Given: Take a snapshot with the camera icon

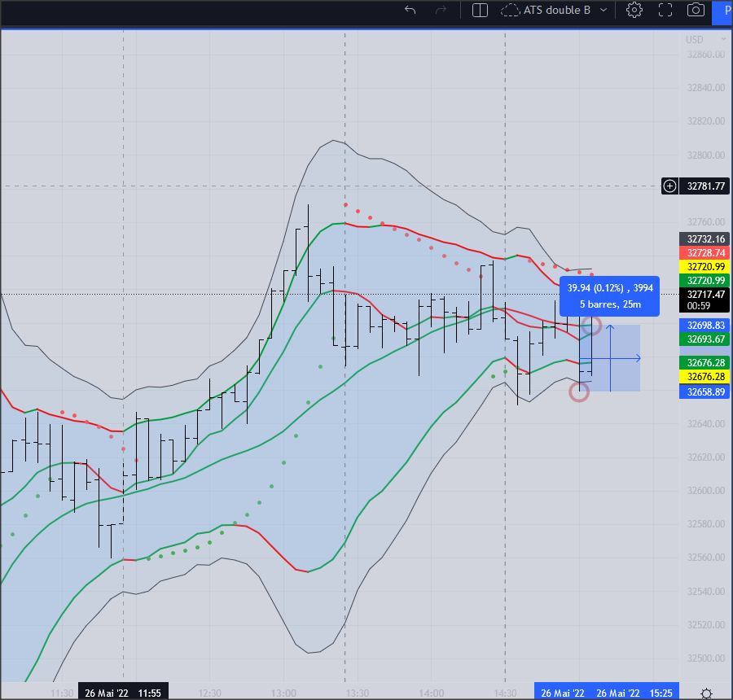Looking at the screenshot, I should click(696, 10).
